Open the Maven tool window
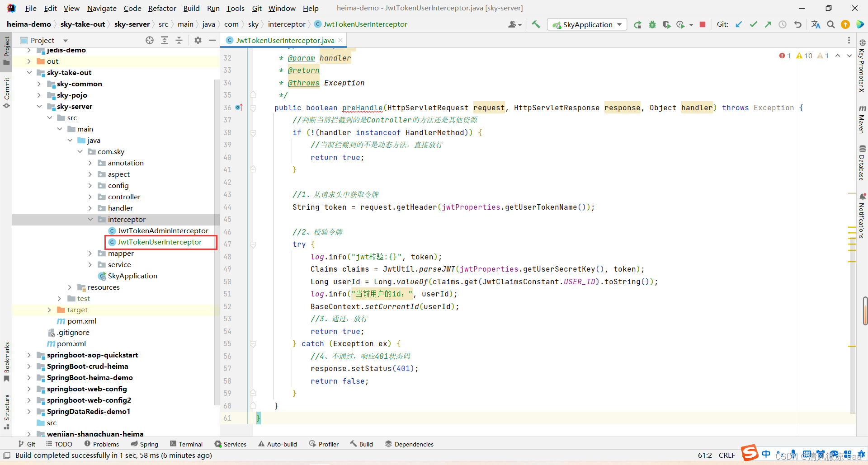This screenshot has width=868, height=465. 862,119
